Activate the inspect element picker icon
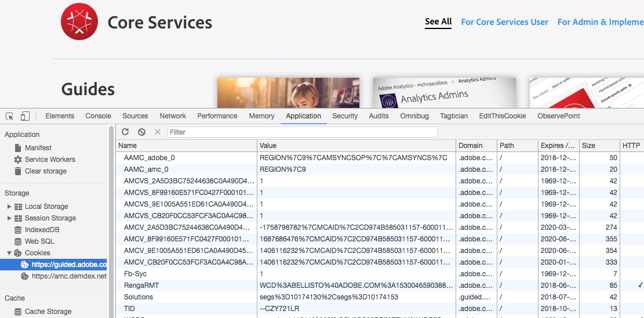 point(10,116)
